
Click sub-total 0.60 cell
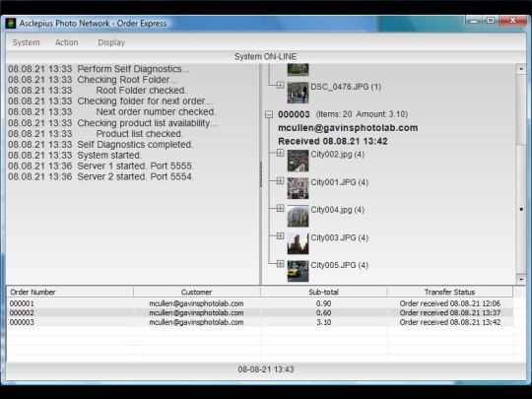(x=324, y=312)
